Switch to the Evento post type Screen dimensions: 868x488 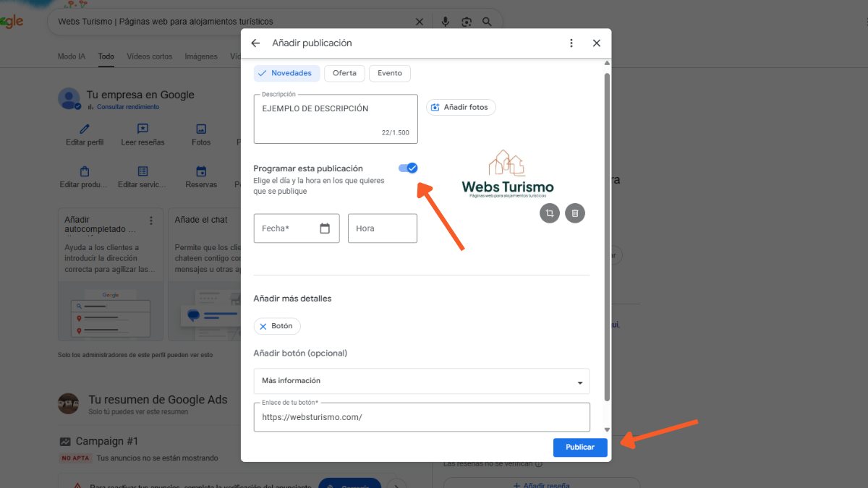(390, 73)
